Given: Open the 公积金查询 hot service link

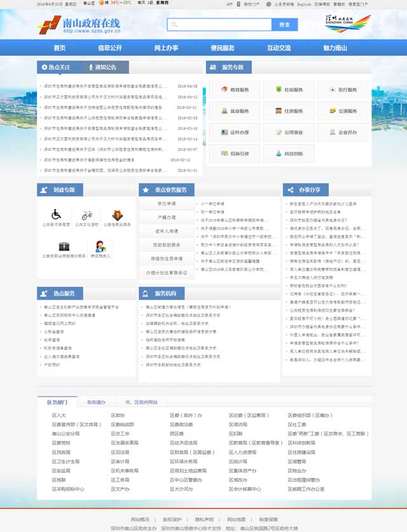Looking at the screenshot, I should [53, 332].
